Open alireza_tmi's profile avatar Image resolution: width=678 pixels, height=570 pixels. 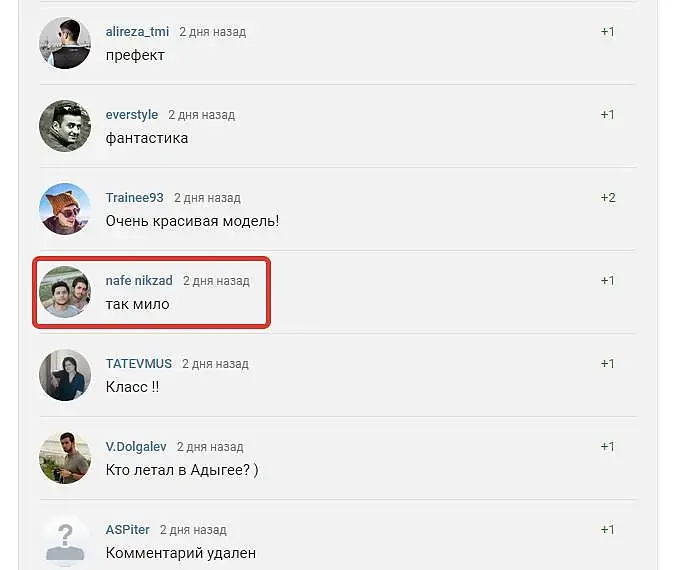[65, 43]
